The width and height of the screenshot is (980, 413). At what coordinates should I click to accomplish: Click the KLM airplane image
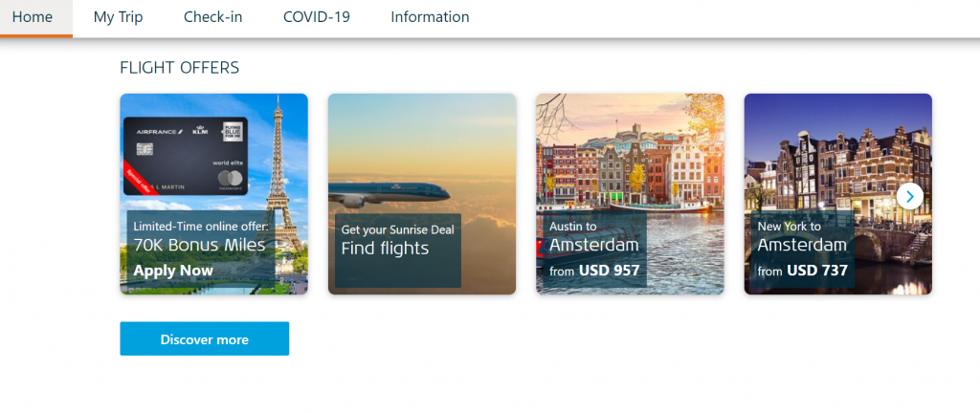tap(389, 193)
